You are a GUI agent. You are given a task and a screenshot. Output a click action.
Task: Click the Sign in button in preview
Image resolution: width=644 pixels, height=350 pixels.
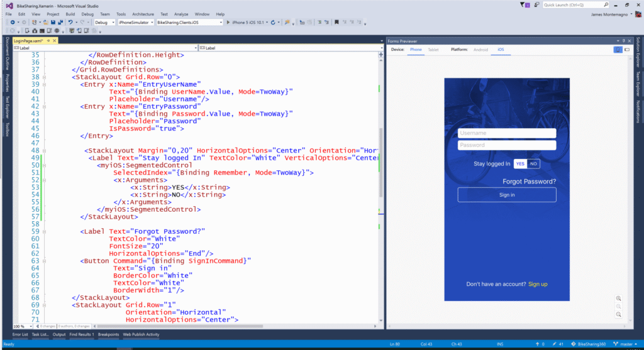507,195
